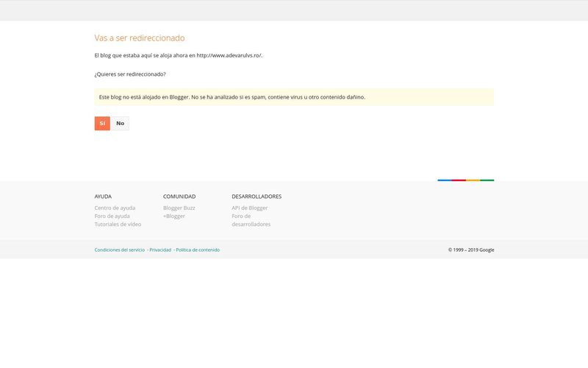Open the Centro de ayuda link

(x=115, y=208)
